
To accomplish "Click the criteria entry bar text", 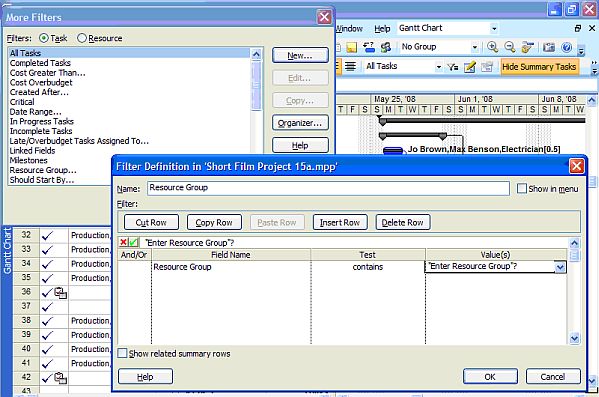I will coord(190,243).
